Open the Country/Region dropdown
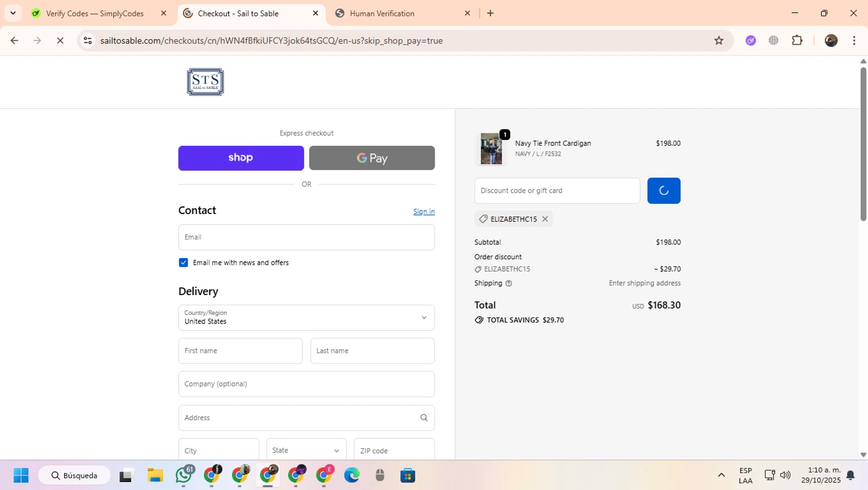Viewport: 868px width, 490px height. click(307, 318)
